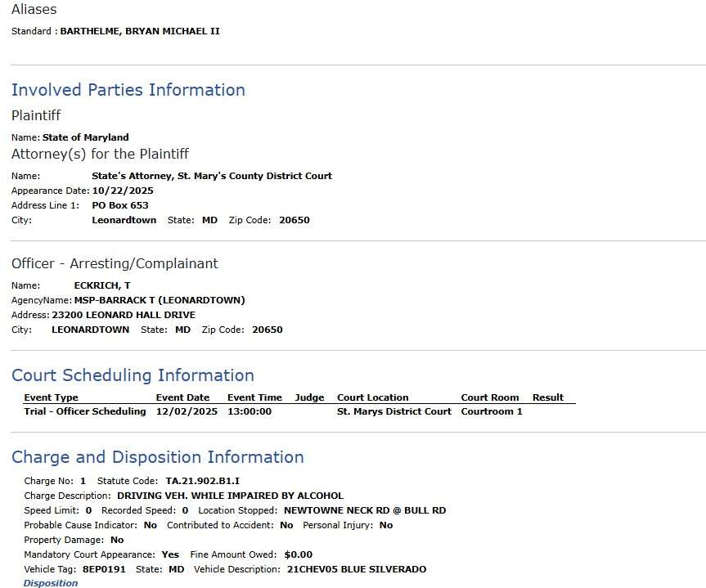
Task: Click the Judge column header
Action: (x=309, y=397)
